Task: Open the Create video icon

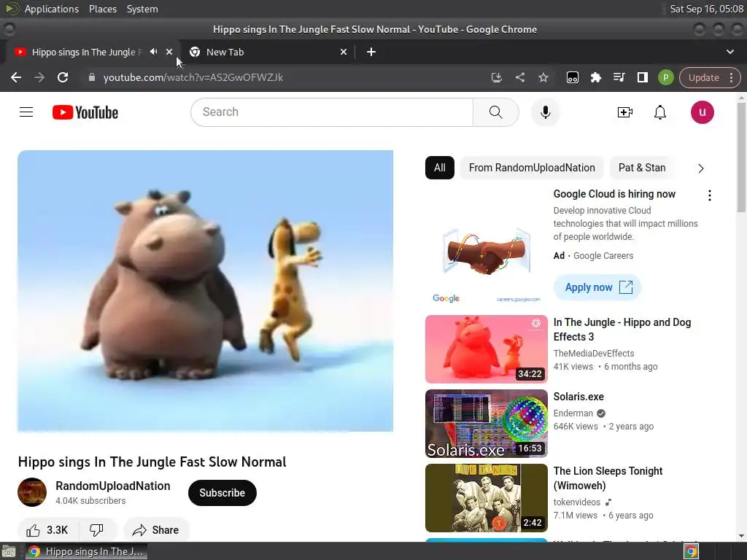Action: click(x=624, y=112)
